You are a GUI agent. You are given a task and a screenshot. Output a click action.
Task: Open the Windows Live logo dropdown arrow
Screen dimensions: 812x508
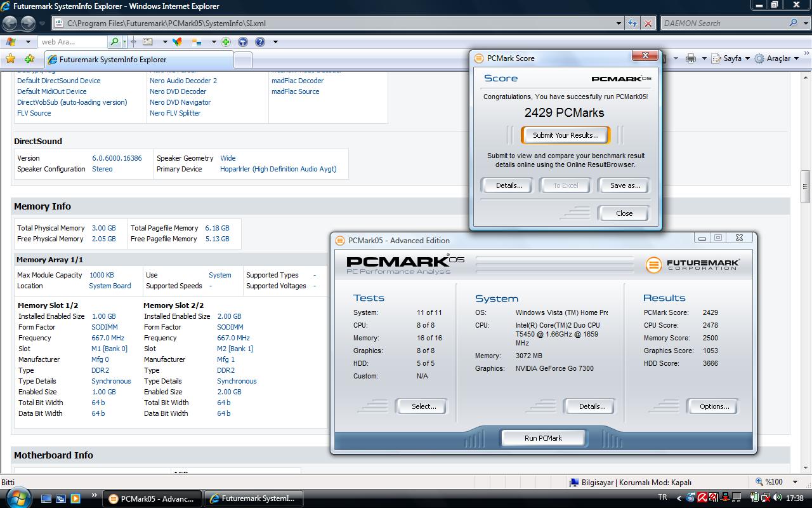[27, 42]
